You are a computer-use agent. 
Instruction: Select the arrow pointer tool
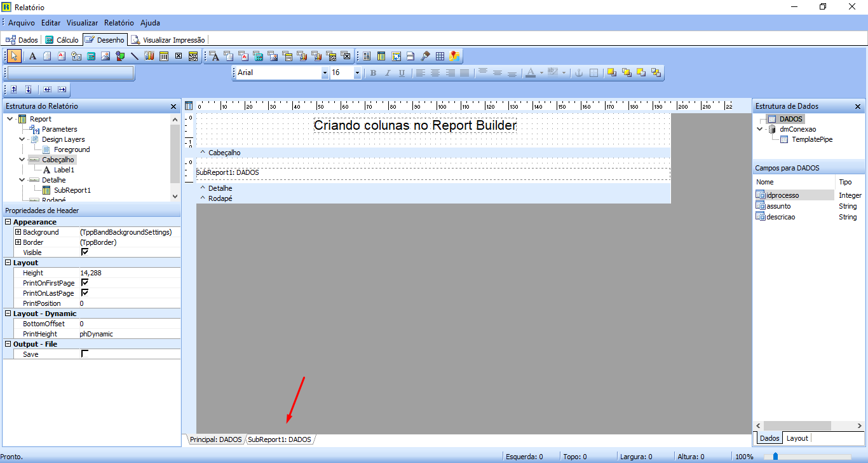coord(14,56)
